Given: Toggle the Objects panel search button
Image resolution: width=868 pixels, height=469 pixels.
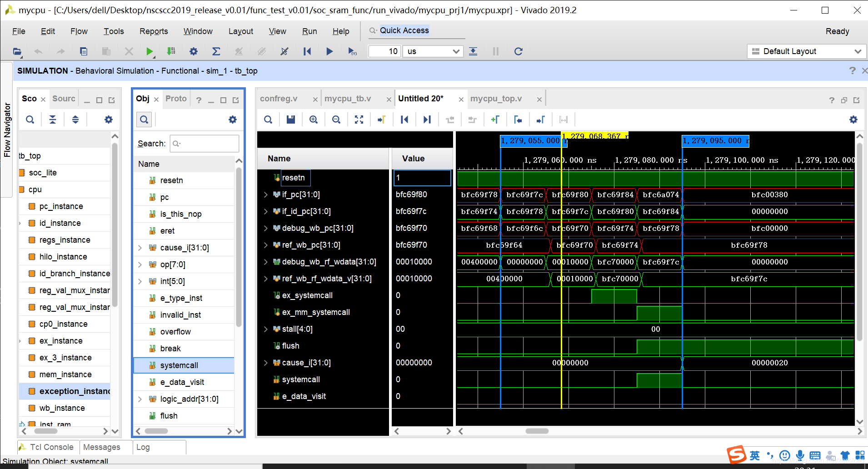Looking at the screenshot, I should pos(144,120).
